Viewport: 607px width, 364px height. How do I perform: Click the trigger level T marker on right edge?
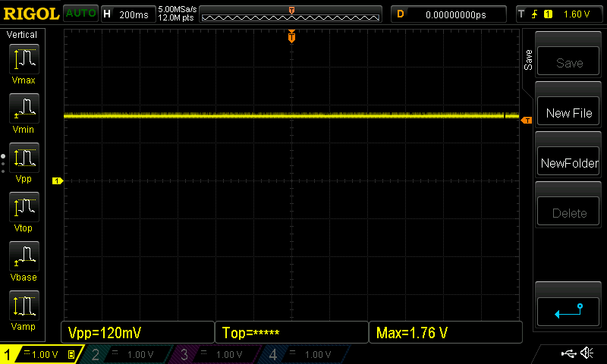527,121
